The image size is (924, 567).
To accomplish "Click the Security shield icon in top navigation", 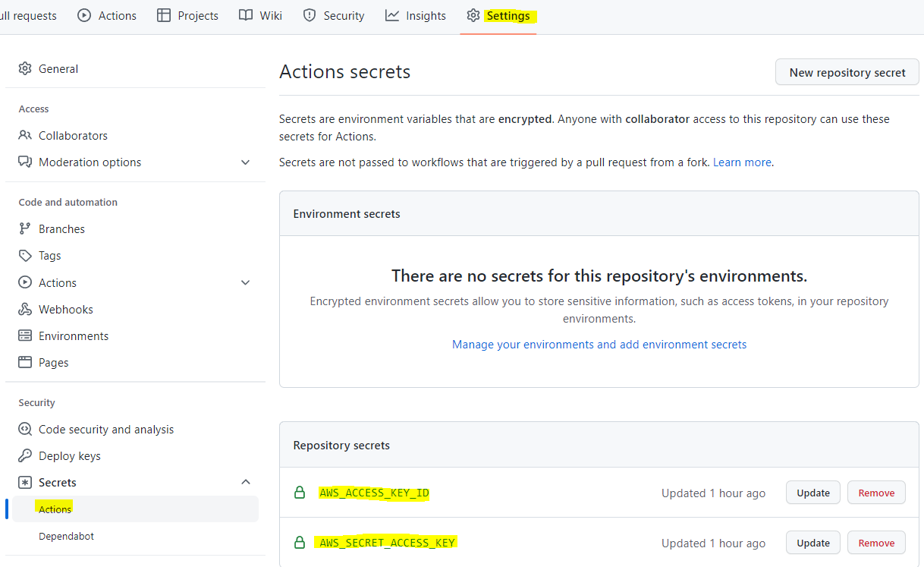I will click(x=310, y=15).
